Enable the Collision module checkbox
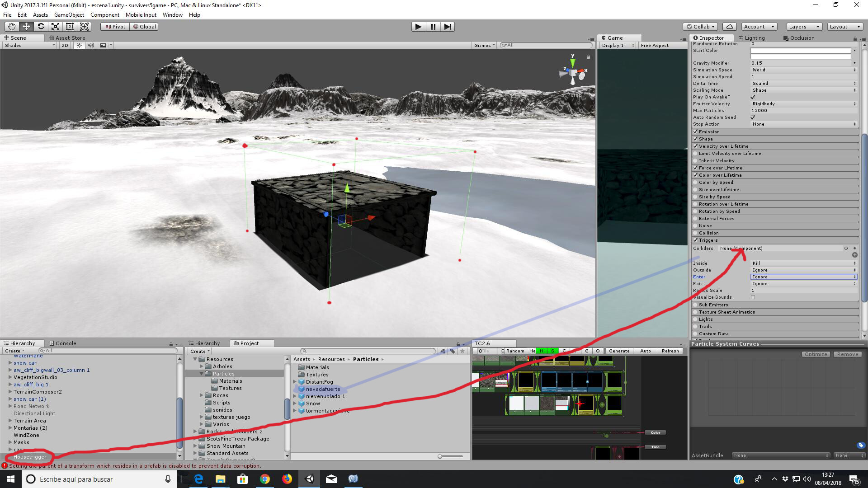Image resolution: width=868 pixels, height=488 pixels. (x=696, y=233)
